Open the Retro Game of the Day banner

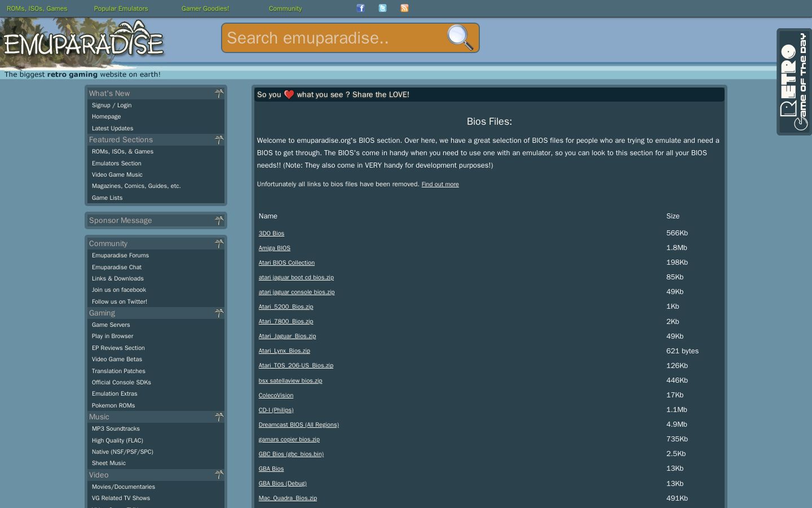[794, 82]
